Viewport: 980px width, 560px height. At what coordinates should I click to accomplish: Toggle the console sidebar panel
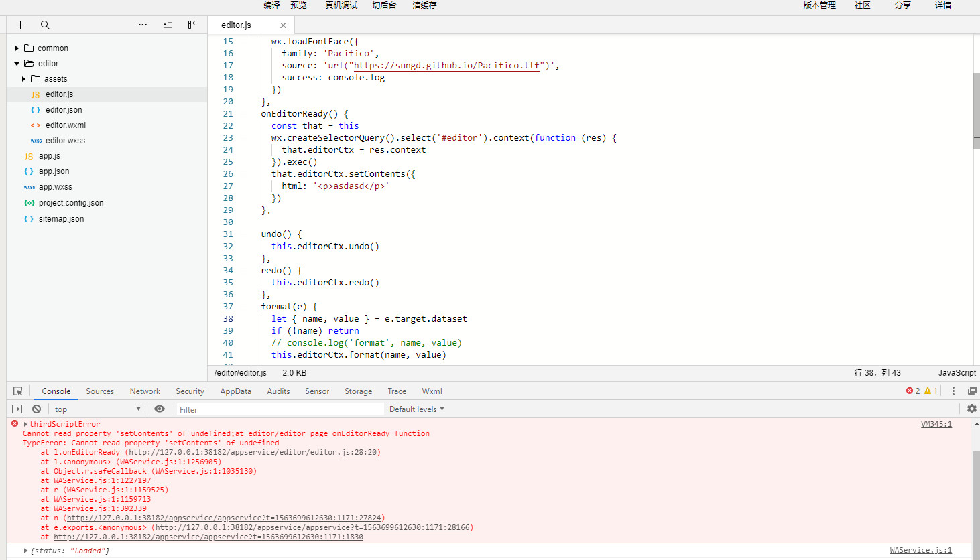coord(17,409)
